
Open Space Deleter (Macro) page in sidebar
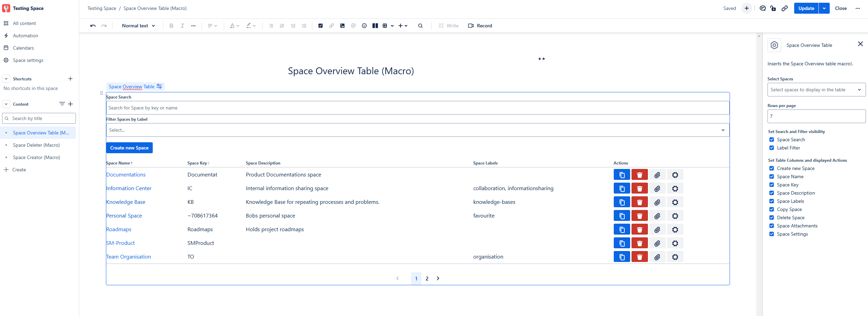(36, 145)
